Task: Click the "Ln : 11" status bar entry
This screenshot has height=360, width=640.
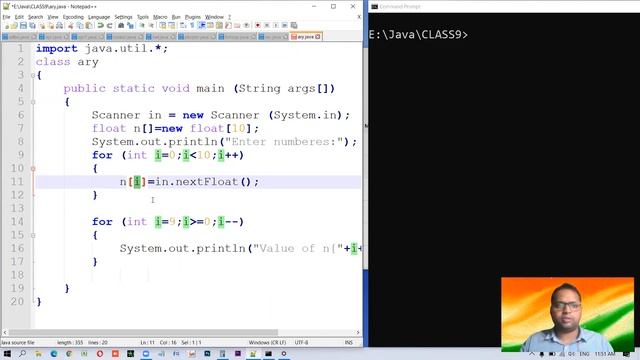Action: (148, 342)
